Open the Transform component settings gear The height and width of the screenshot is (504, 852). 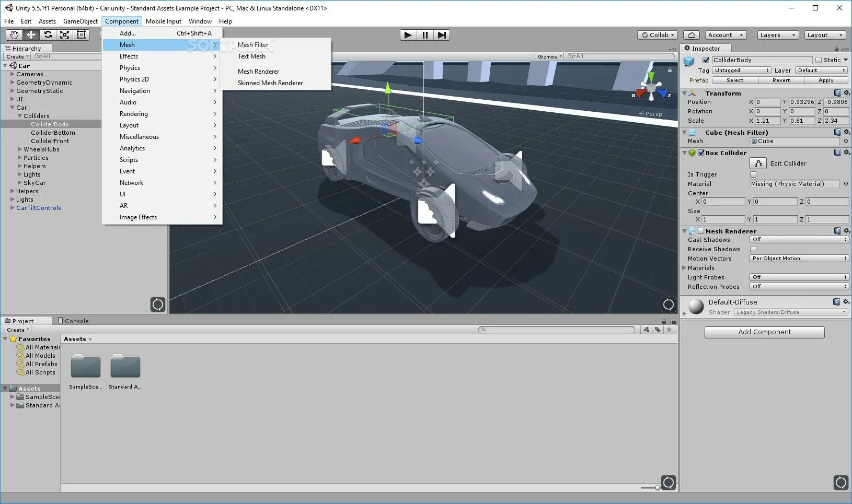847,93
